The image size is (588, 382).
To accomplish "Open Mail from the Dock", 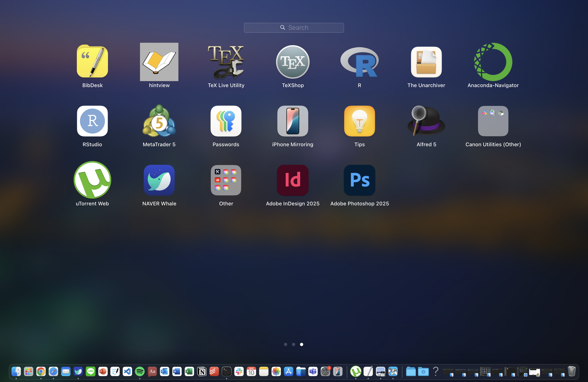I will 66,371.
